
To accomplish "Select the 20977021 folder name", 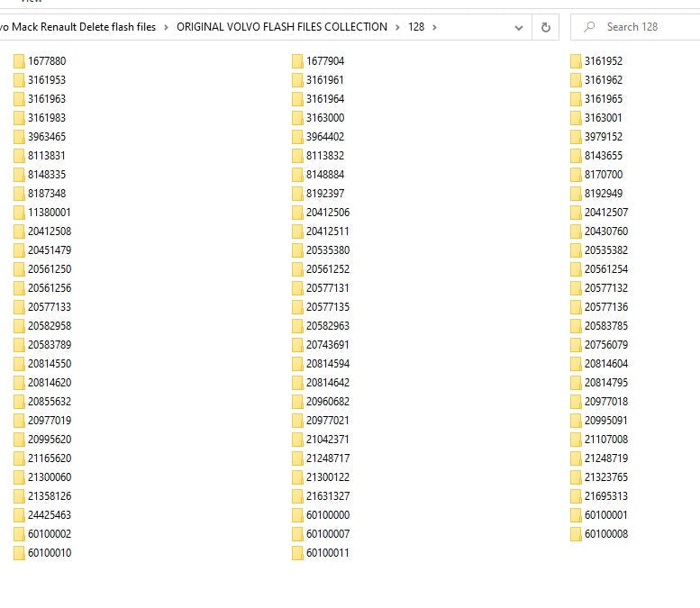I will [327, 421].
